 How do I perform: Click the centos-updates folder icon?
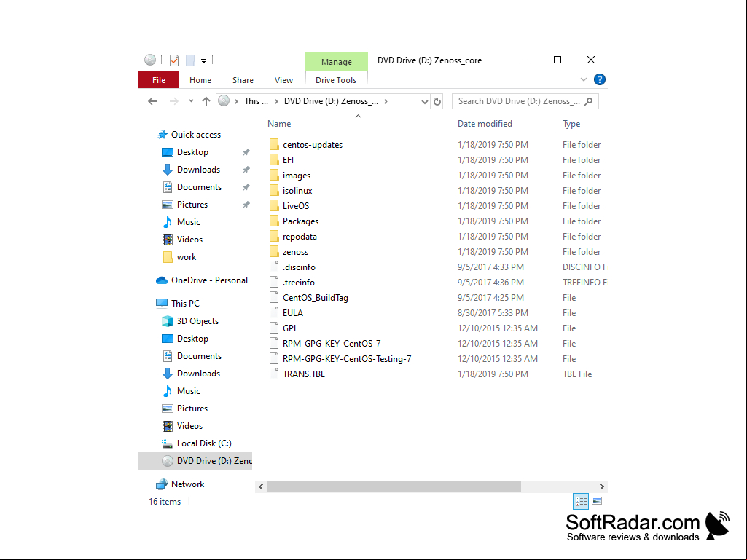(274, 144)
